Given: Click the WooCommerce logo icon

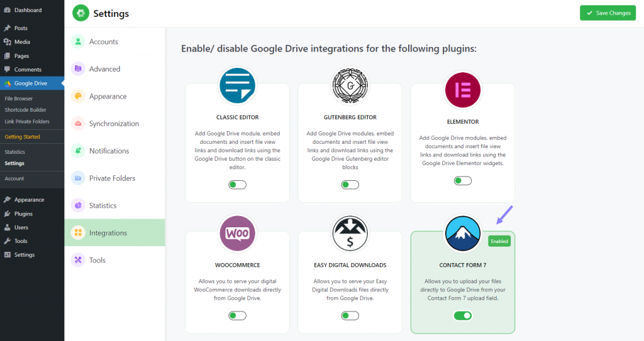Looking at the screenshot, I should [237, 233].
